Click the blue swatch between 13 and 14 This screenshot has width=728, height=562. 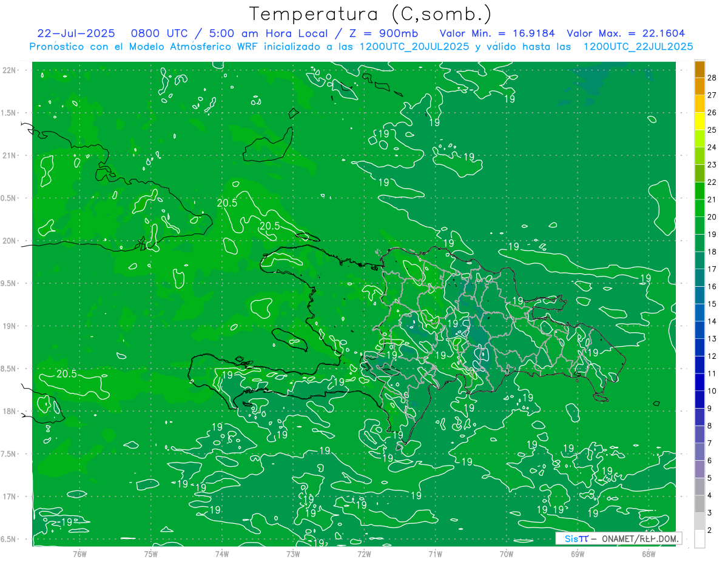click(x=699, y=330)
